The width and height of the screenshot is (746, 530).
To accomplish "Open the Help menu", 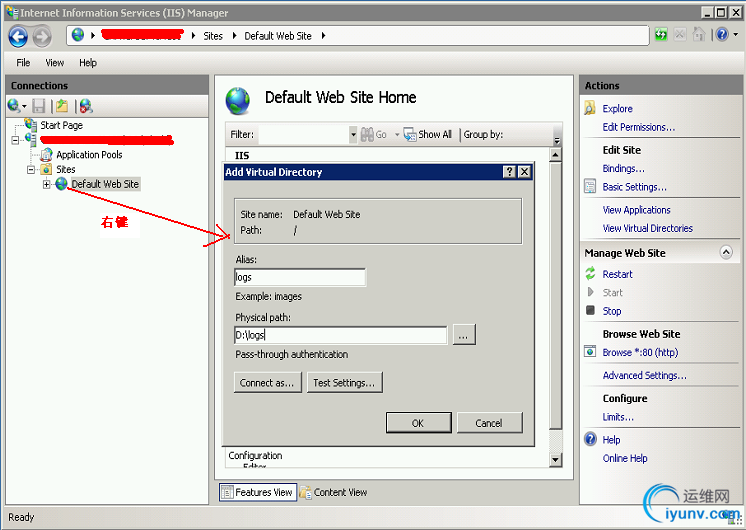I will click(88, 62).
